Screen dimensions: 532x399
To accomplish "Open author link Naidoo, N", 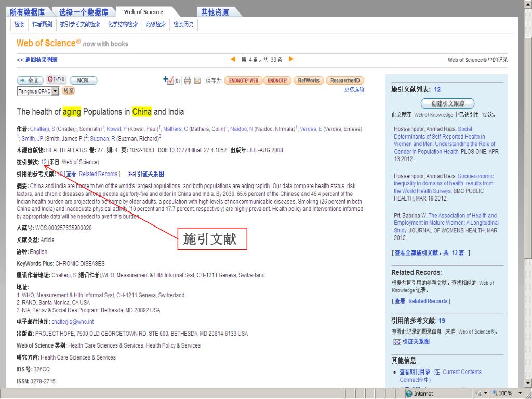I will tap(242, 129).
